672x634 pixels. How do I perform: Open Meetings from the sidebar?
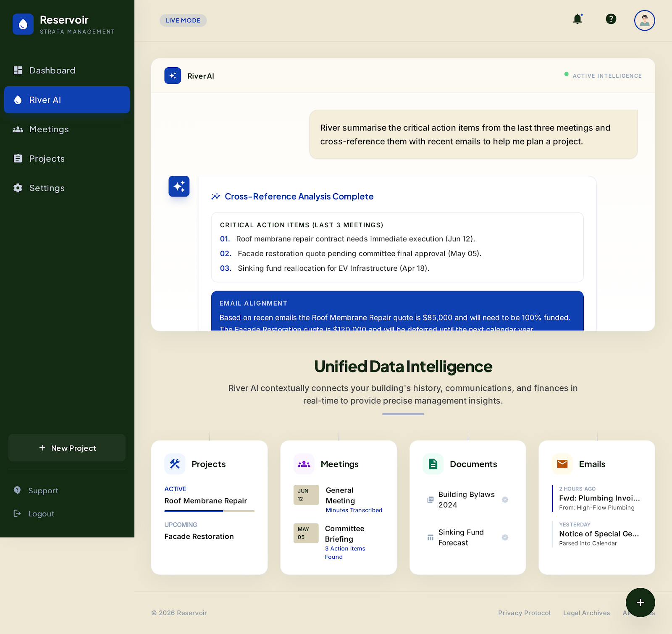[x=49, y=129]
